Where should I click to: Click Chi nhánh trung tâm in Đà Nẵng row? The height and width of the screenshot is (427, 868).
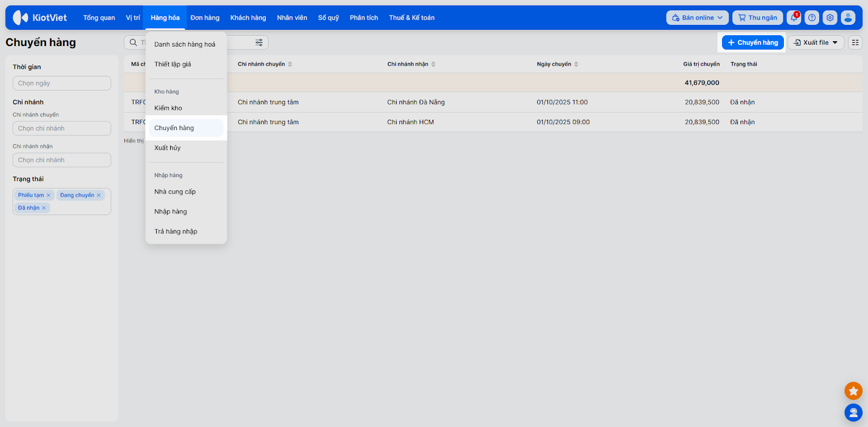coord(268,102)
